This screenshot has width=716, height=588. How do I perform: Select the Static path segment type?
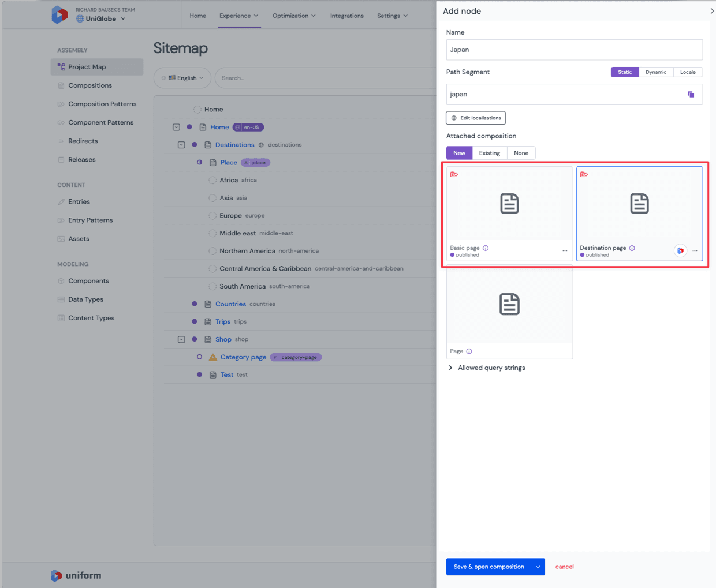(625, 72)
